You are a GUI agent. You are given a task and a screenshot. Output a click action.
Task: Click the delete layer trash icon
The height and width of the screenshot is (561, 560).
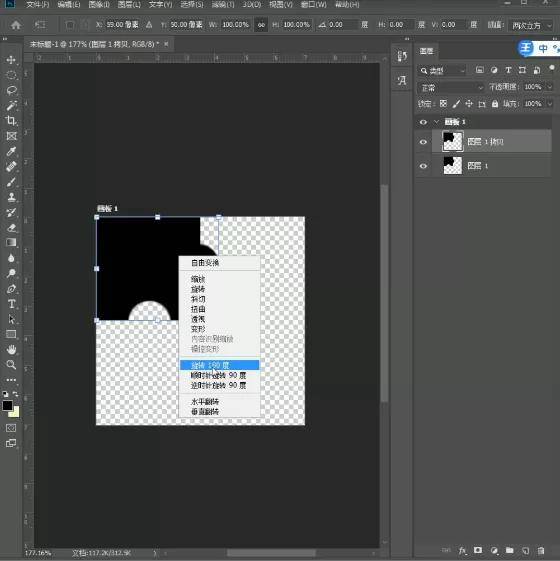[x=541, y=550]
